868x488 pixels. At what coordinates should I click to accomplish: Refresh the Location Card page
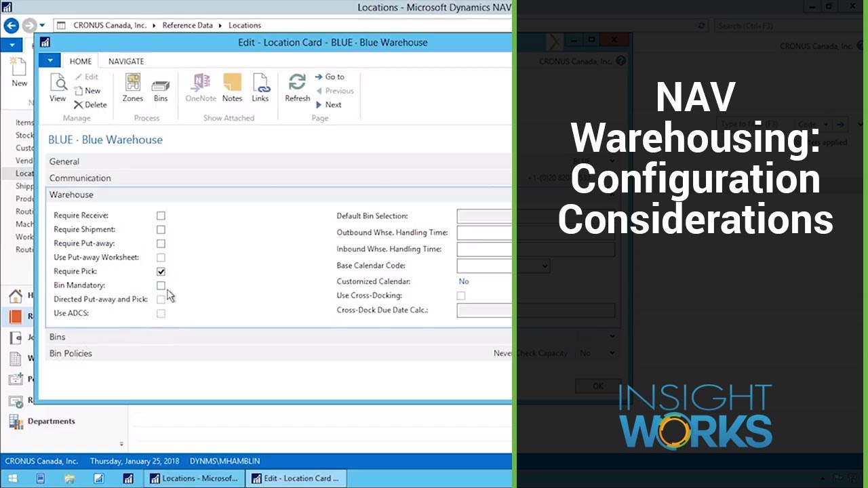(x=297, y=88)
